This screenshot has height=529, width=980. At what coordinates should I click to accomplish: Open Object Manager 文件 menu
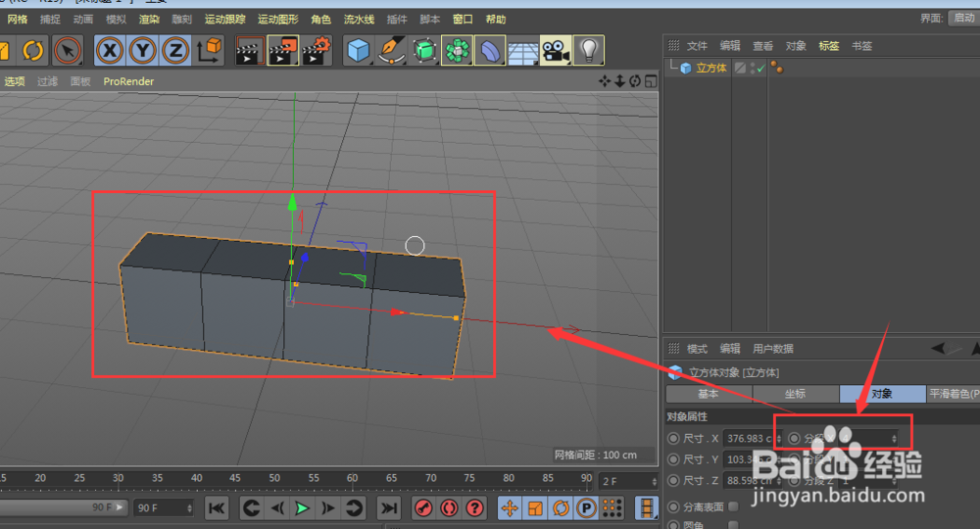click(697, 46)
